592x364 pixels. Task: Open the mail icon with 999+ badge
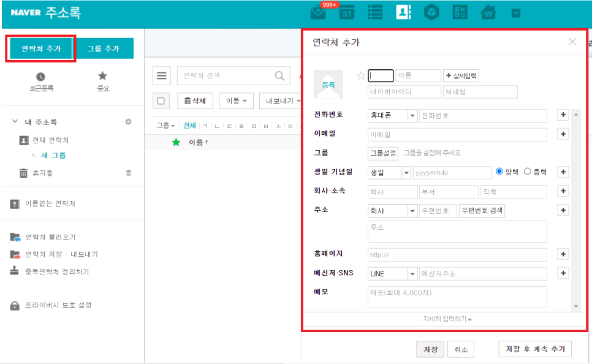tap(318, 13)
